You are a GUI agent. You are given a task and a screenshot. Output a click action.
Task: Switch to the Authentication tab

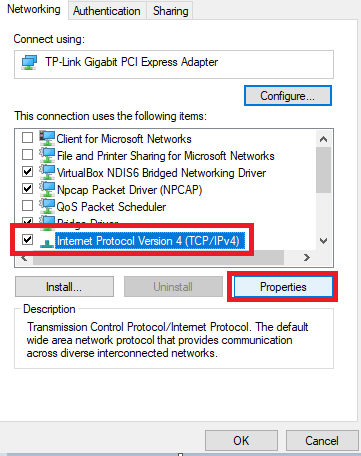point(107,11)
